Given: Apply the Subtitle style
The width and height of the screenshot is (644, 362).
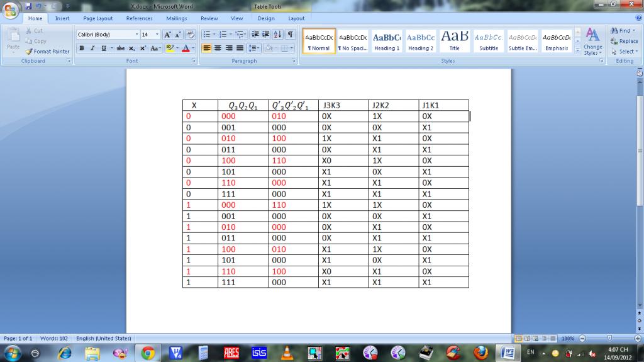Looking at the screenshot, I should (488, 41).
